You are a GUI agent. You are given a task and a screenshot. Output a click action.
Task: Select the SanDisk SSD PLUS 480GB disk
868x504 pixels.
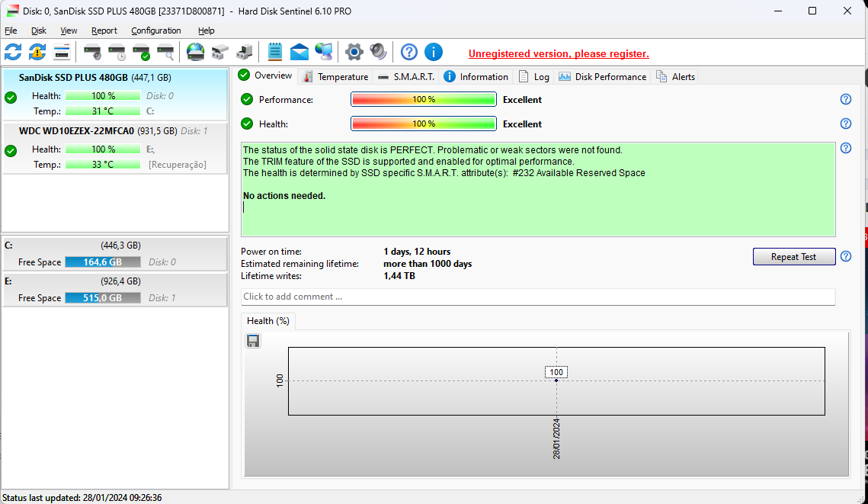pyautogui.click(x=114, y=94)
